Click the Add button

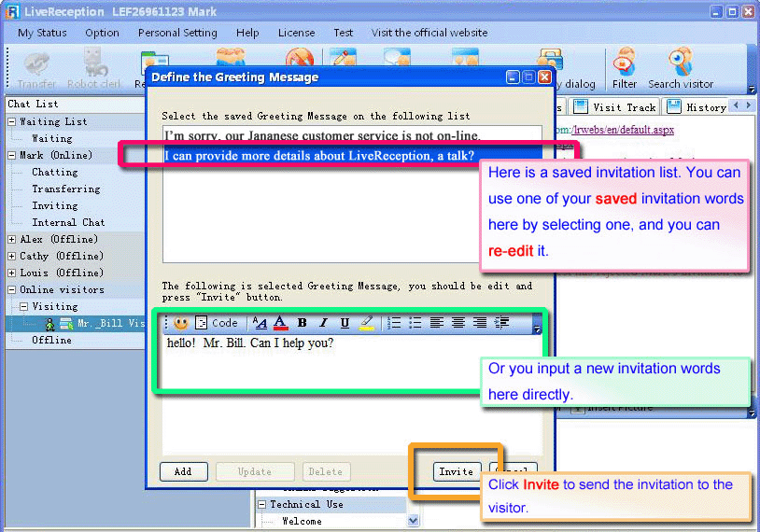183,472
